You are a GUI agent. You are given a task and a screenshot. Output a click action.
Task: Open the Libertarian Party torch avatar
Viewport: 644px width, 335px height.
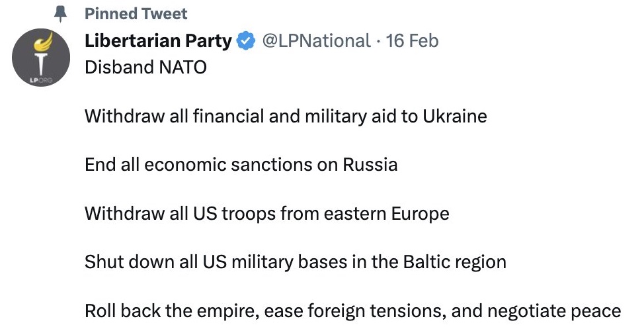tap(40, 57)
